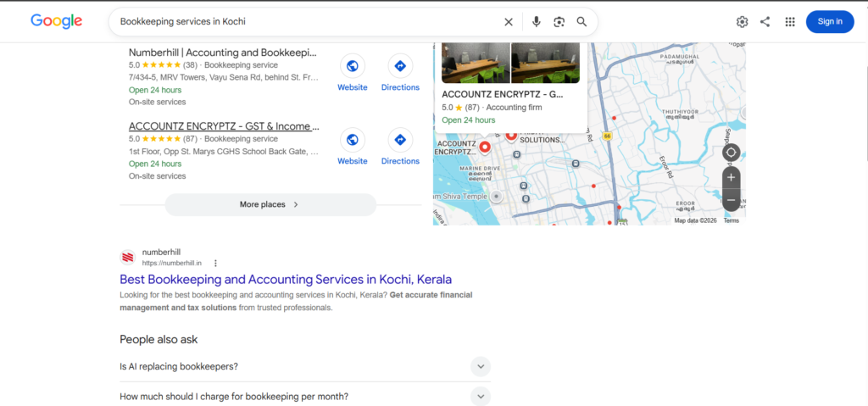This screenshot has height=406, width=868.
Task: Zoom out on the map
Action: tap(731, 200)
